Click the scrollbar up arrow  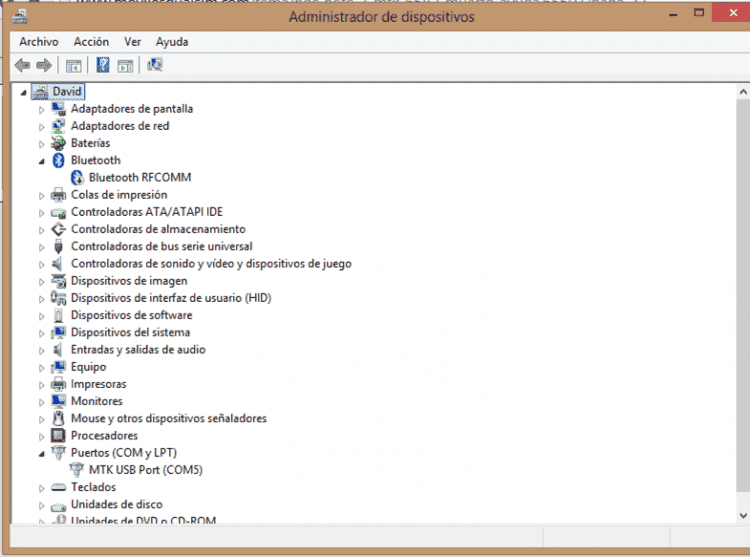tap(743, 92)
